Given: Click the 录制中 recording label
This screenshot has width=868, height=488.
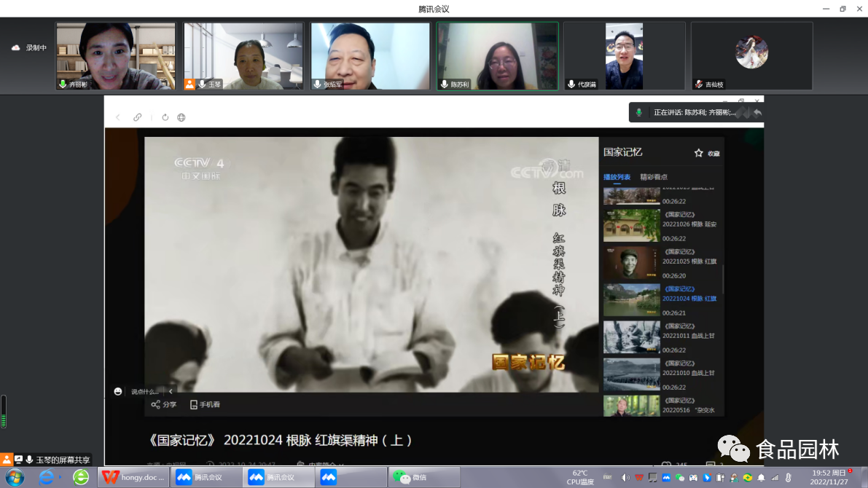Looking at the screenshot, I should [36, 48].
